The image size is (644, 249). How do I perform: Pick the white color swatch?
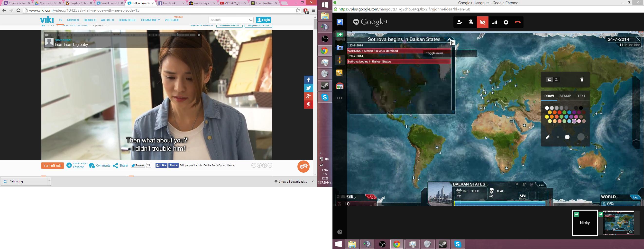pos(547,108)
